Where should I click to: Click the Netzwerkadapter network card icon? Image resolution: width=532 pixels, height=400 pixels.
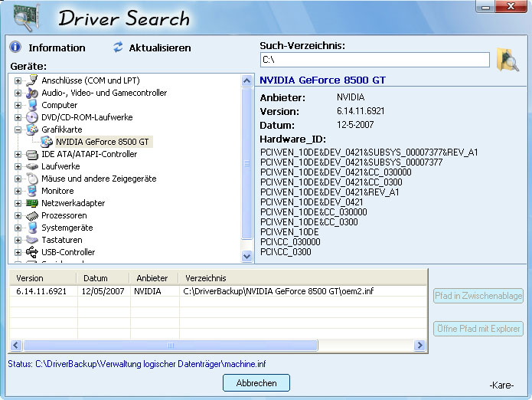(x=32, y=203)
